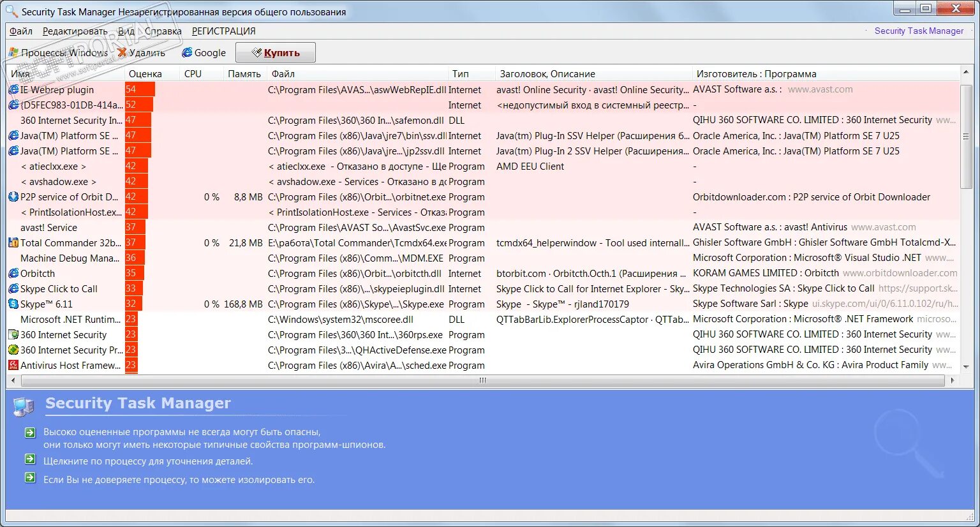Click the 21,8 MB memory value
980x527 pixels.
click(x=246, y=243)
